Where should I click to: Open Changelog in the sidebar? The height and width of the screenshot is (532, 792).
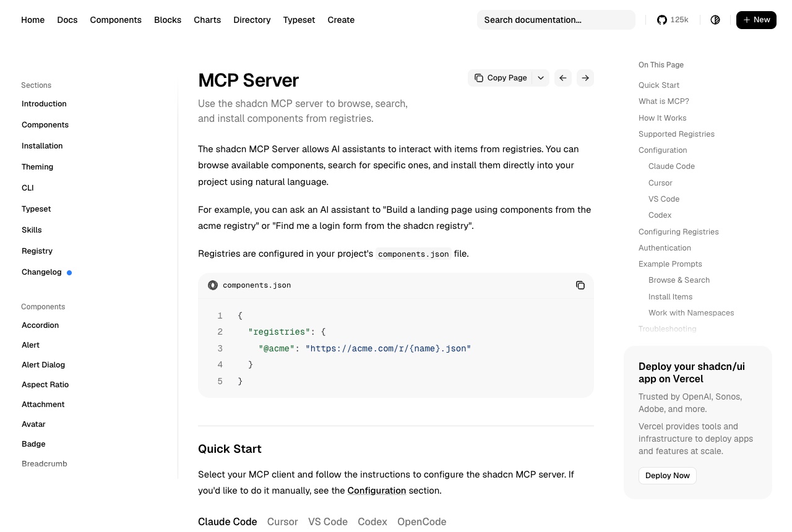pos(41,272)
